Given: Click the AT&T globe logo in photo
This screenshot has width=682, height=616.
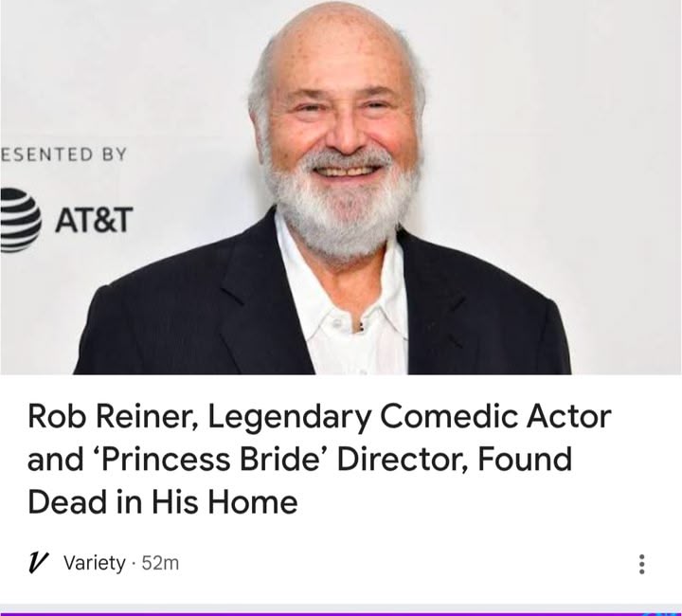Looking at the screenshot, I should [x=21, y=219].
